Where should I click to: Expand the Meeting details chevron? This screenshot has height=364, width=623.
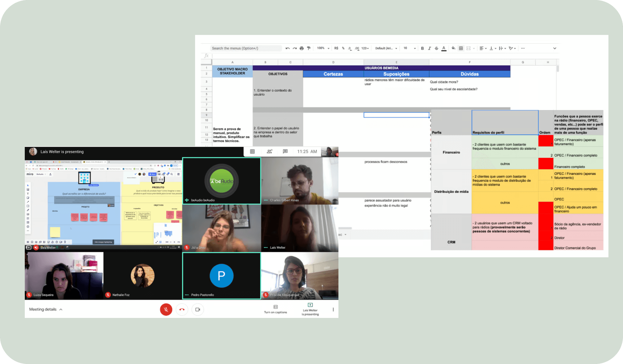pyautogui.click(x=61, y=309)
